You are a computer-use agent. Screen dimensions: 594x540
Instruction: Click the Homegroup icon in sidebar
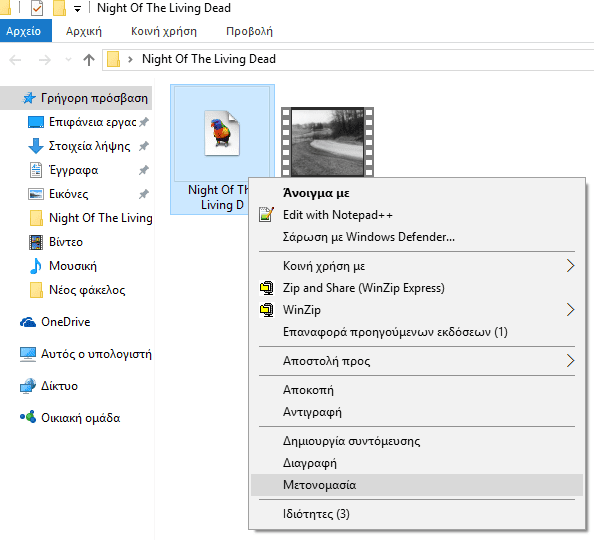(x=28, y=417)
